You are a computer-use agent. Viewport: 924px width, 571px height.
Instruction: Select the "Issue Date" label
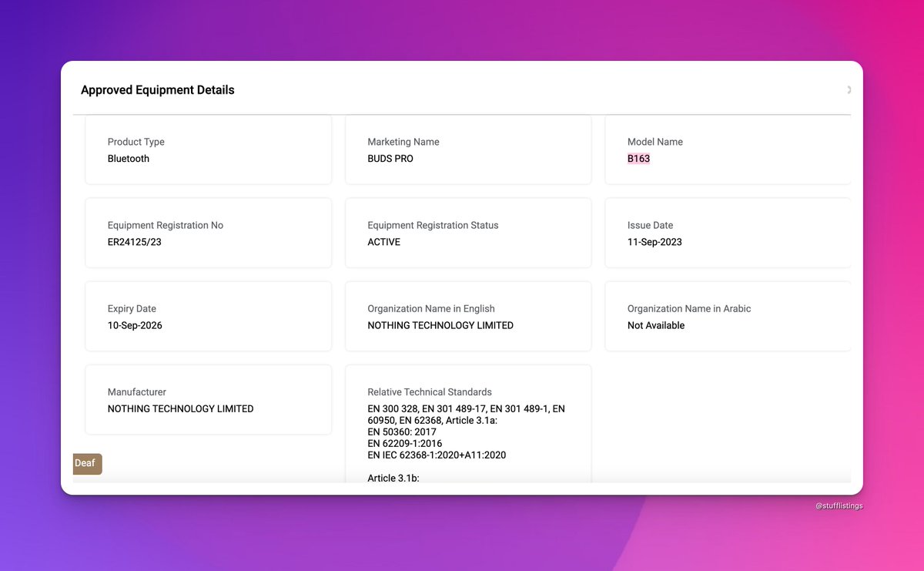(651, 225)
